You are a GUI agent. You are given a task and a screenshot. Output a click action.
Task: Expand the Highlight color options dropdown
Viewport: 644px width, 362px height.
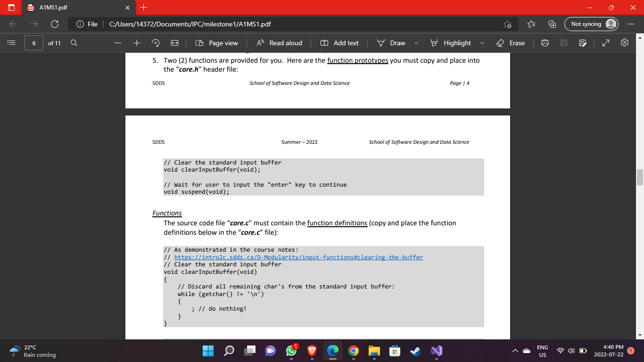click(x=482, y=43)
